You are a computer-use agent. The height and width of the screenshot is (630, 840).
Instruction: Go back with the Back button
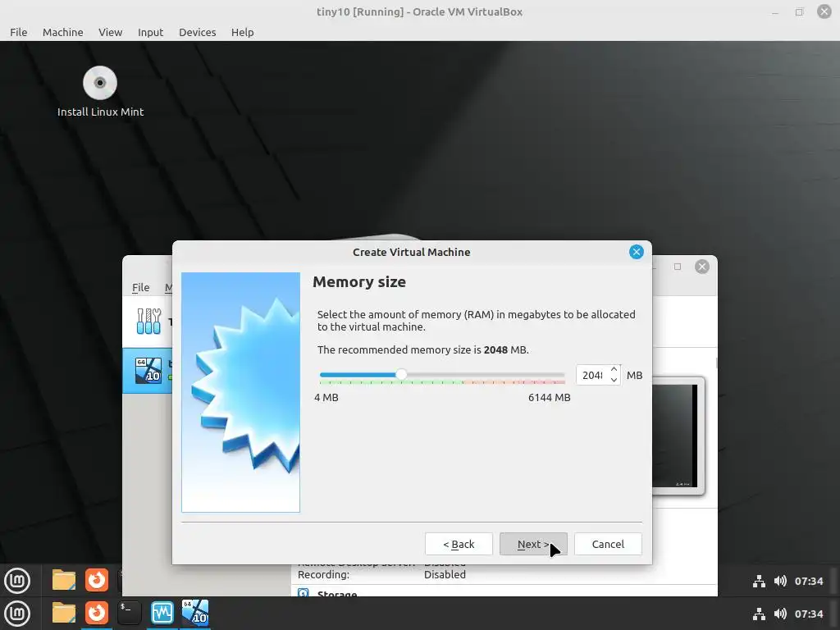click(459, 544)
